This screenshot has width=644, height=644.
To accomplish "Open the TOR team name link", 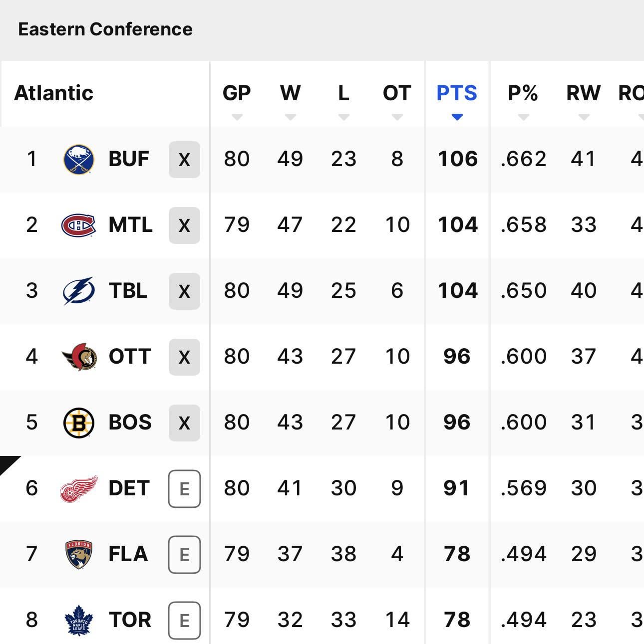I will pyautogui.click(x=130, y=620).
